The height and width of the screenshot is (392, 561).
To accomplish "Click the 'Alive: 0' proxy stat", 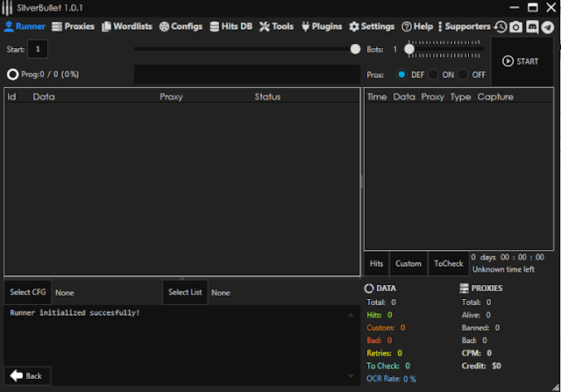I will coord(476,315).
